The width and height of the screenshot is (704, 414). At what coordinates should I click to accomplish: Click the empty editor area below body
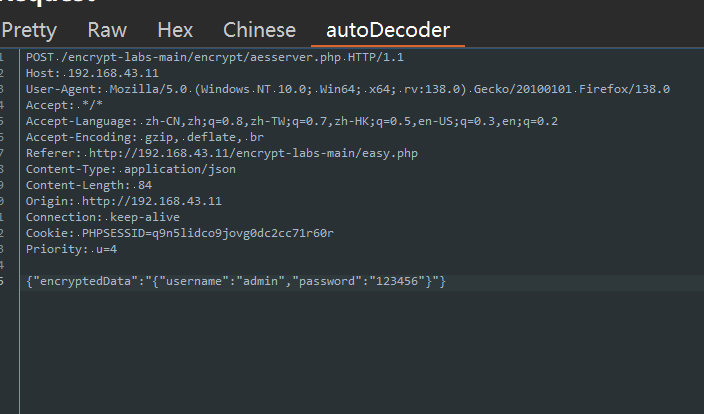click(362, 352)
